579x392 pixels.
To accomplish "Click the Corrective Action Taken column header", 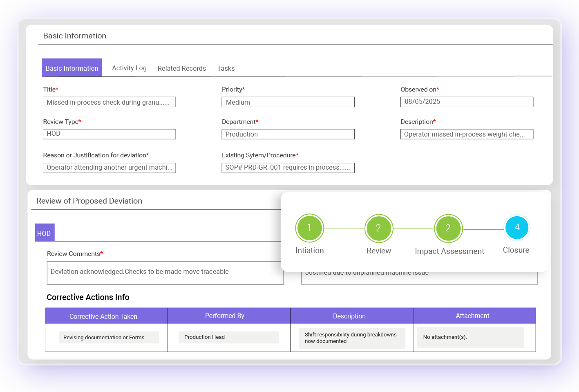I will 106,316.
